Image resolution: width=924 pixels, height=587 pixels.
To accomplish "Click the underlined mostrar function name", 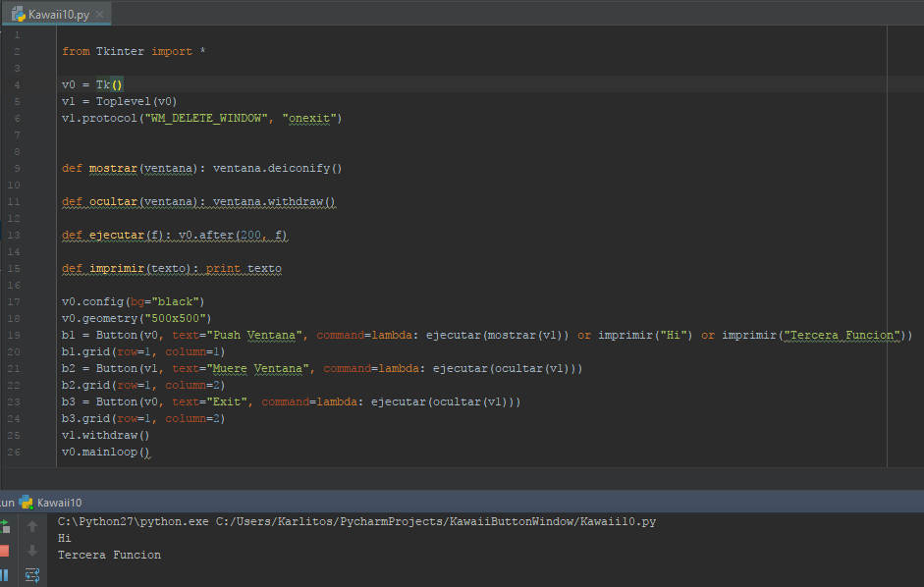I will (x=111, y=168).
